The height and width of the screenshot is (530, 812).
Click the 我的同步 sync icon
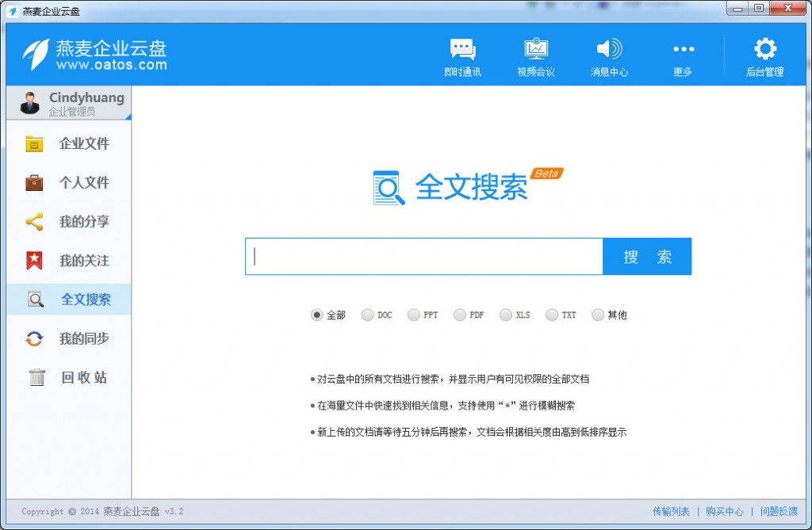[36, 338]
